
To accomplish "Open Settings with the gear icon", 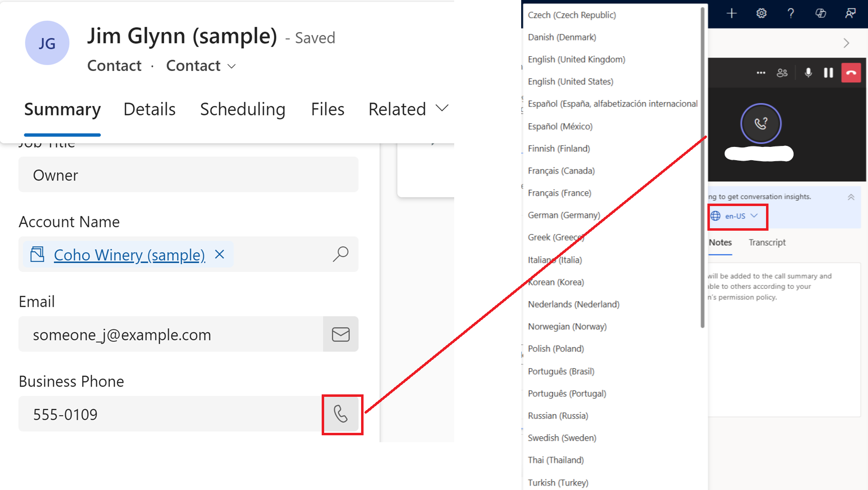I will (x=761, y=13).
